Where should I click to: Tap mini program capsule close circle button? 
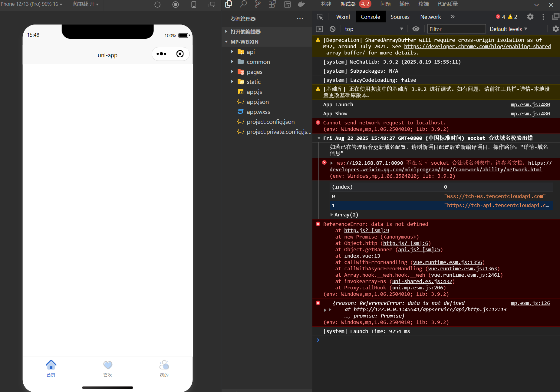180,54
